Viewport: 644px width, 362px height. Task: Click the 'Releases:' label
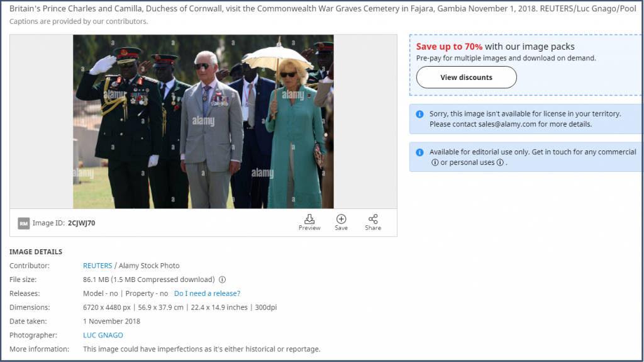pyautogui.click(x=25, y=293)
